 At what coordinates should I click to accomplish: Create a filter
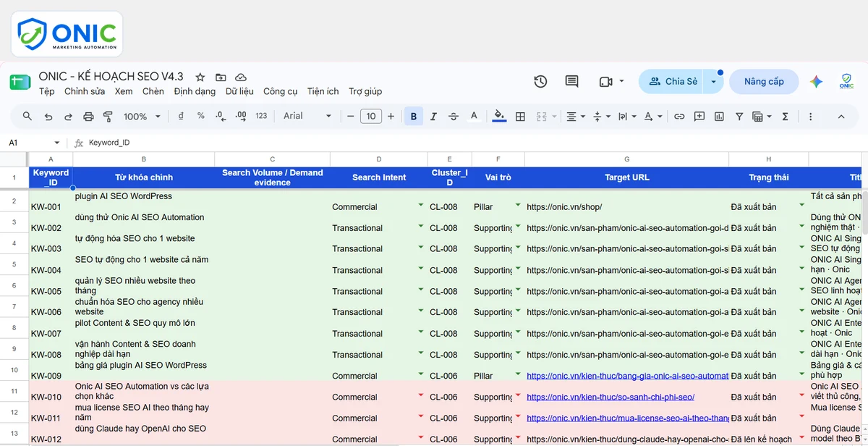739,116
